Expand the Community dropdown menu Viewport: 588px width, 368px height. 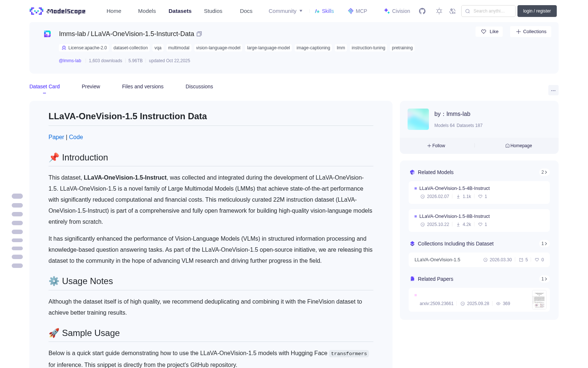[286, 11]
